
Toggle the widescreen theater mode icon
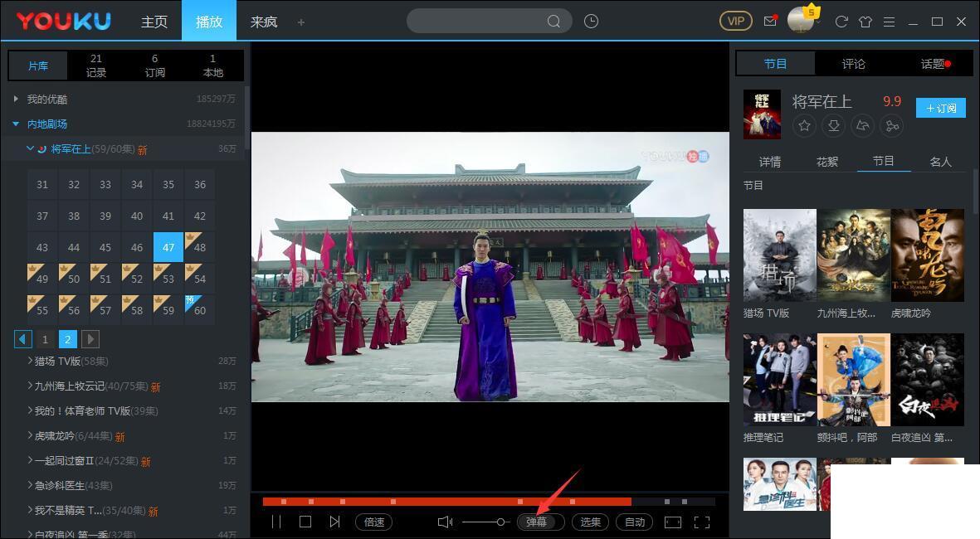pos(673,522)
